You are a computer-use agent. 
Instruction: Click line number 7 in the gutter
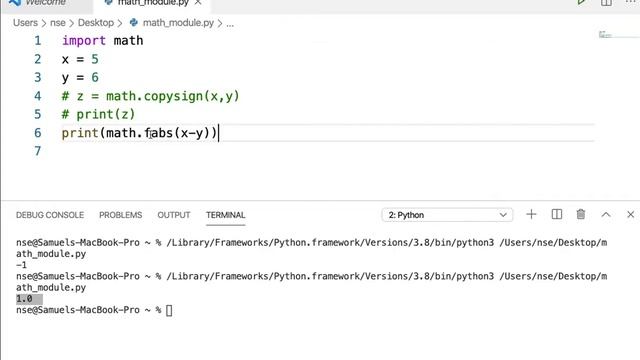click(38, 151)
